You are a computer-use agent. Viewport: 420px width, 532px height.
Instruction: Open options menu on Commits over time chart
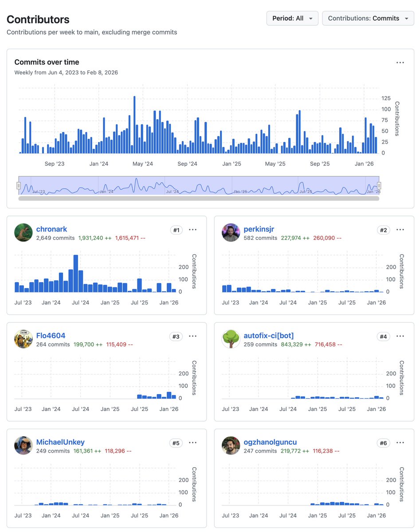tap(400, 63)
